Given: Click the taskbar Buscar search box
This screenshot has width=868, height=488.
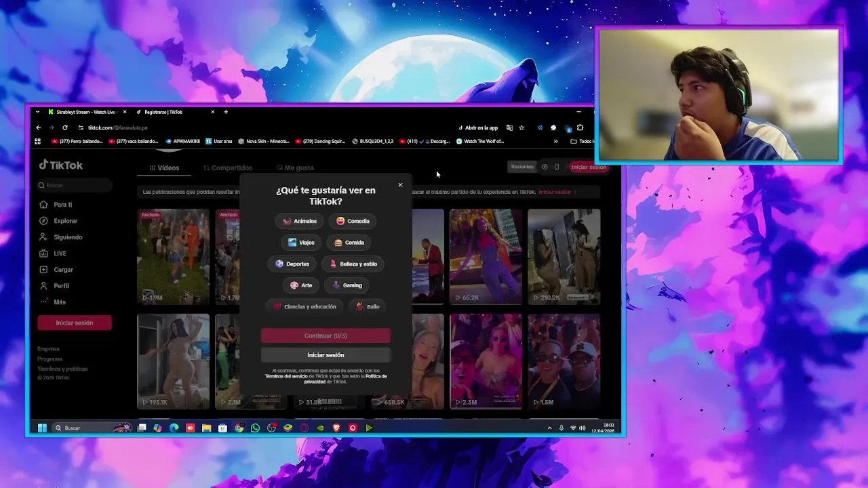Looking at the screenshot, I should pos(92,428).
